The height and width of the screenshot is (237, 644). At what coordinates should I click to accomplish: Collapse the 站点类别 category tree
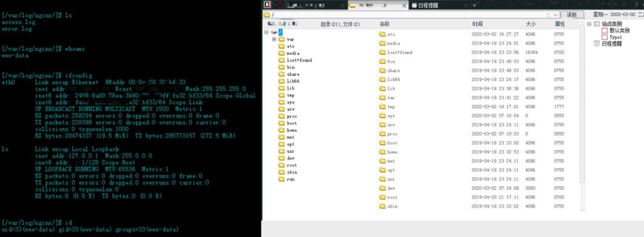589,24
